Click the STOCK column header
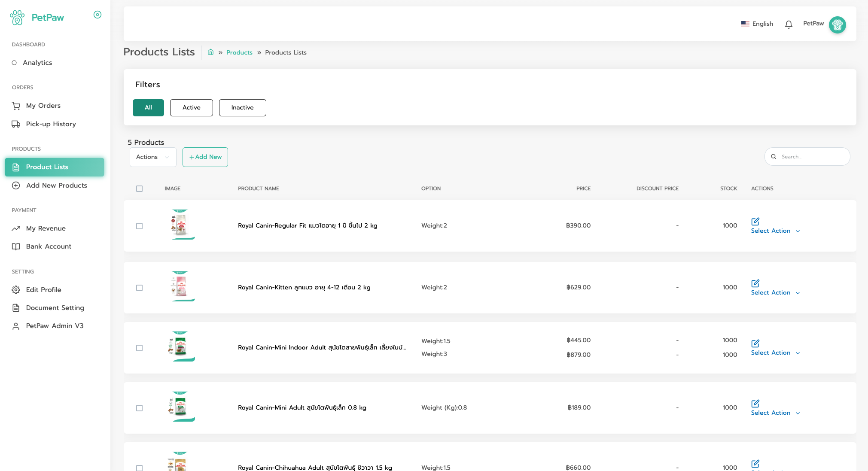This screenshot has height=471, width=868. [x=728, y=188]
